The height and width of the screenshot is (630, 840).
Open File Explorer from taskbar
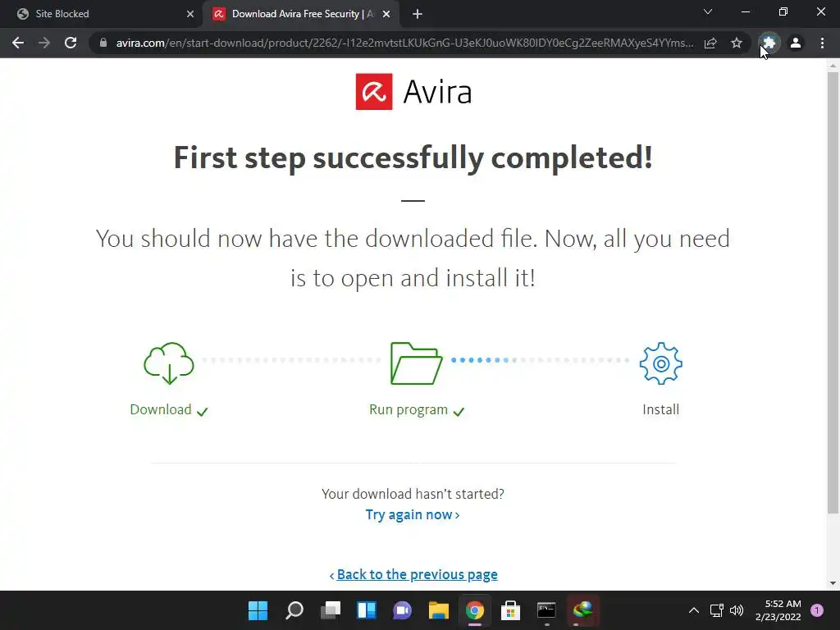pyautogui.click(x=439, y=609)
